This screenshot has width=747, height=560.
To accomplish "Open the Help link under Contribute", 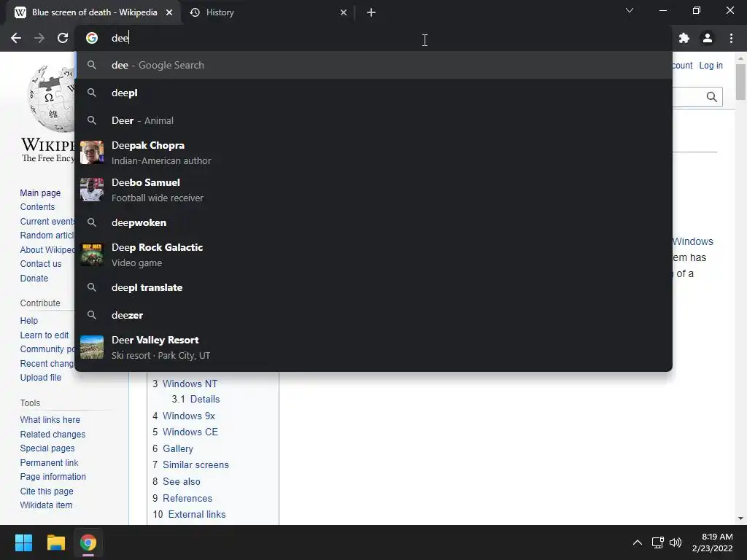I will (x=28, y=321).
